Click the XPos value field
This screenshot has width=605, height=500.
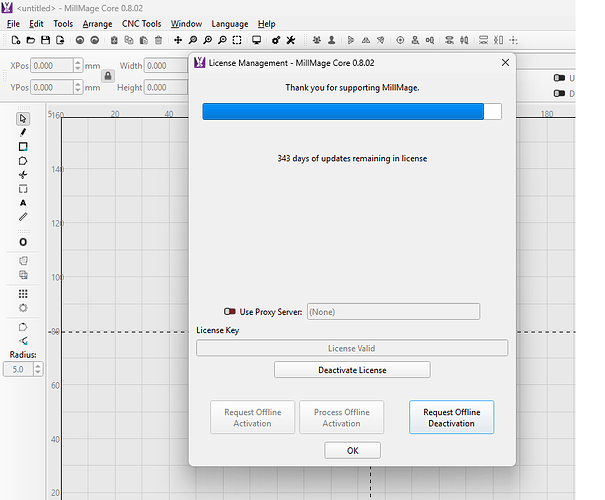point(52,66)
